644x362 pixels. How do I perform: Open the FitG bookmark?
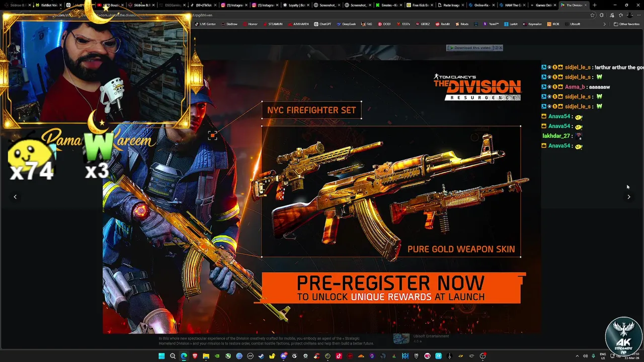pyautogui.click(x=367, y=24)
